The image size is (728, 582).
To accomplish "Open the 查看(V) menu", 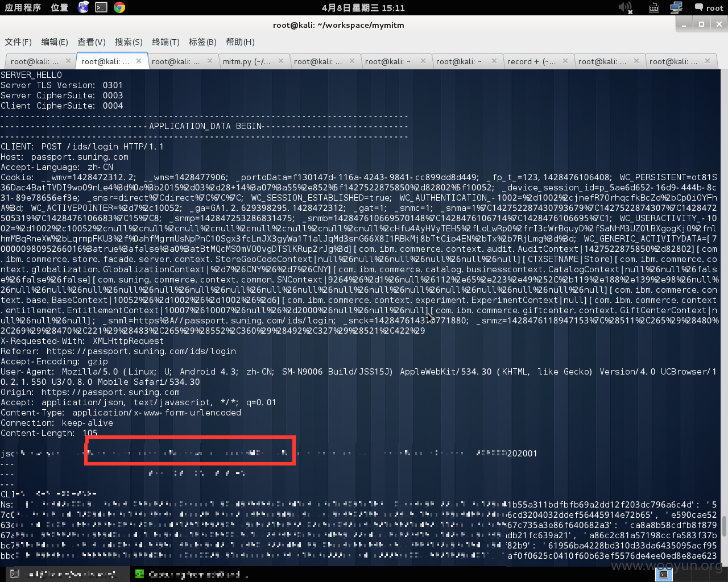I will 92,42.
